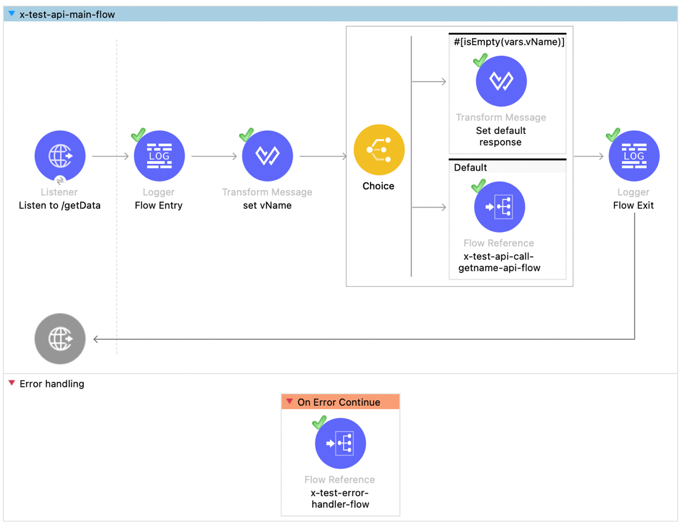Select the Default route header
The image size is (687, 527).
point(508,167)
